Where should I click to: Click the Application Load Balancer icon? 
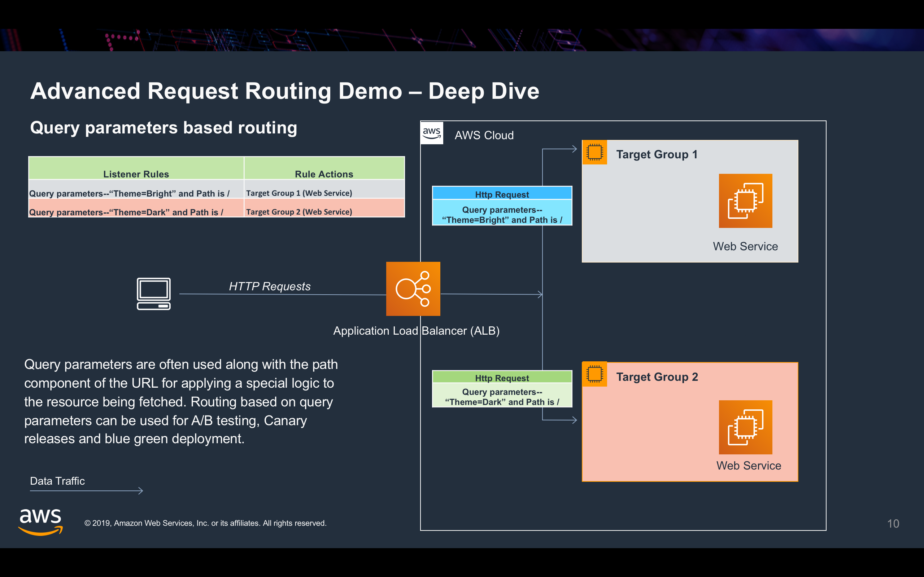coord(413,288)
